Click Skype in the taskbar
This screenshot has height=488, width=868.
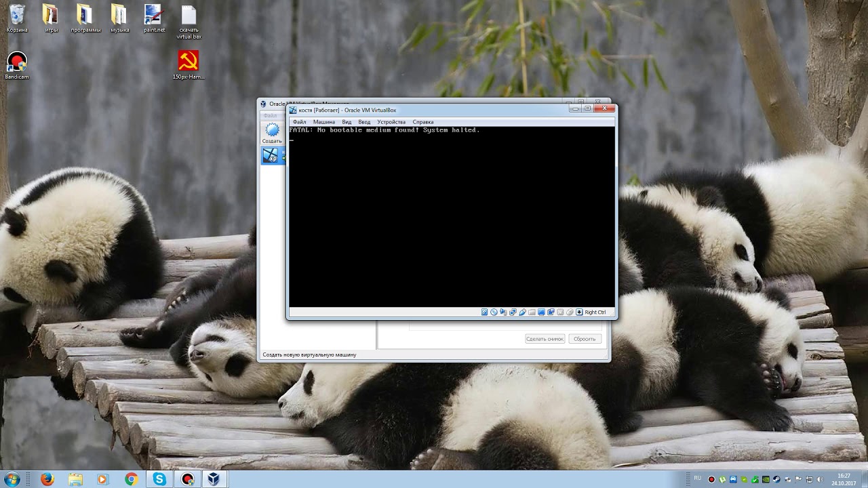tap(159, 479)
